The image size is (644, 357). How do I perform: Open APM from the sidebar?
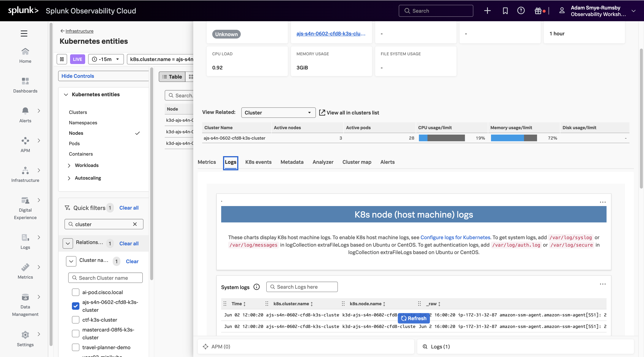point(25,145)
